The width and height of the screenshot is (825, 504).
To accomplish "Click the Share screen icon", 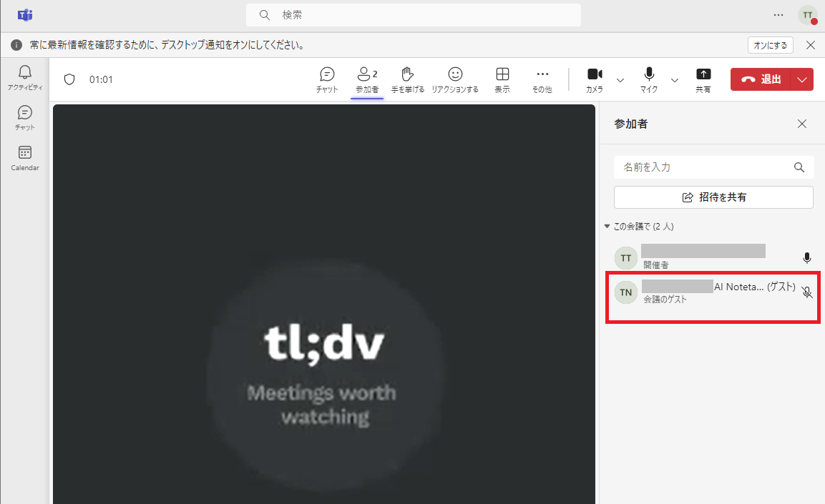I will click(x=703, y=79).
